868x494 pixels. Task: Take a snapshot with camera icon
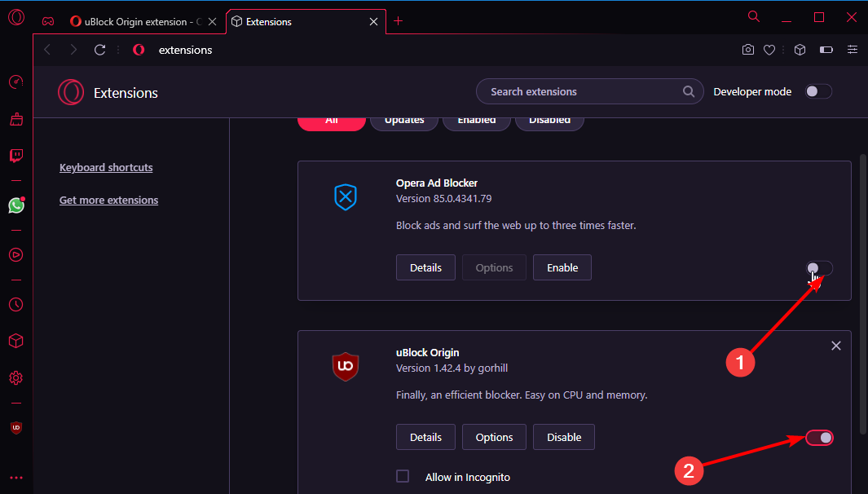coord(748,50)
